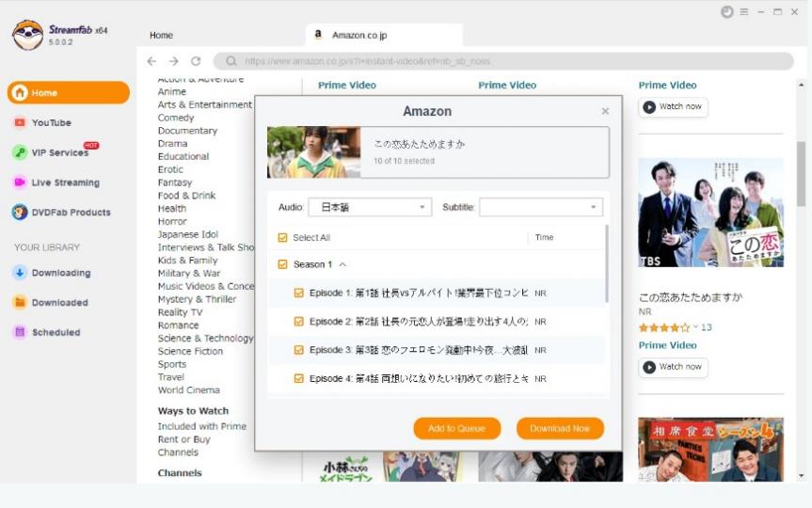Collapse the Season 1 episode list

[342, 264]
